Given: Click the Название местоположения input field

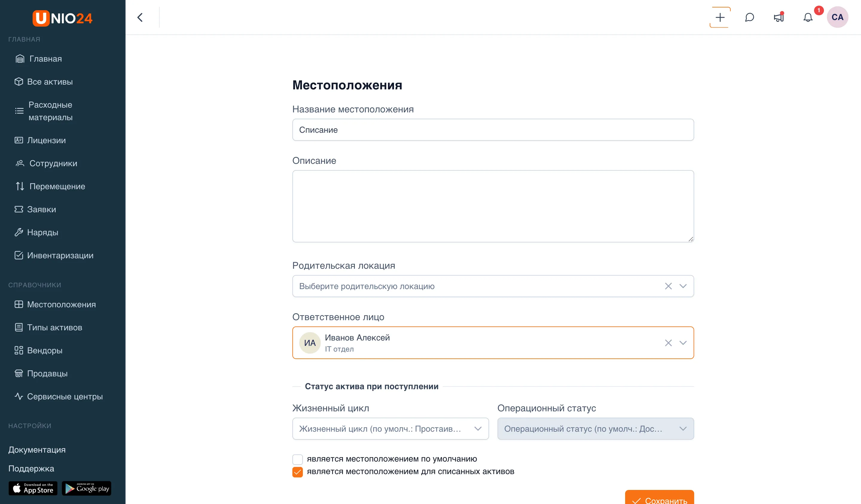Looking at the screenshot, I should (x=493, y=130).
